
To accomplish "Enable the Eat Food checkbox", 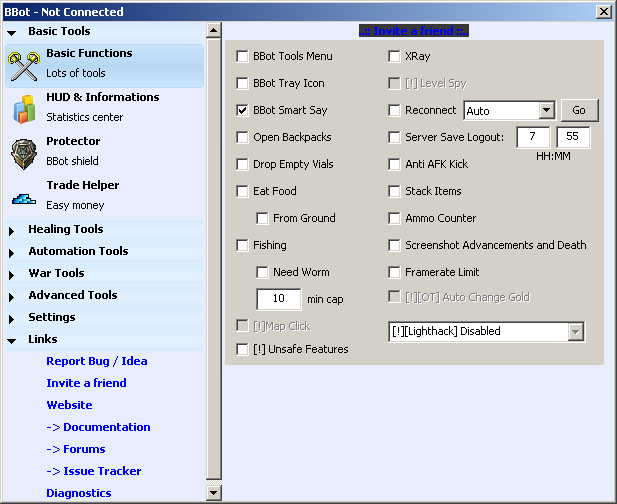I will coord(242,191).
